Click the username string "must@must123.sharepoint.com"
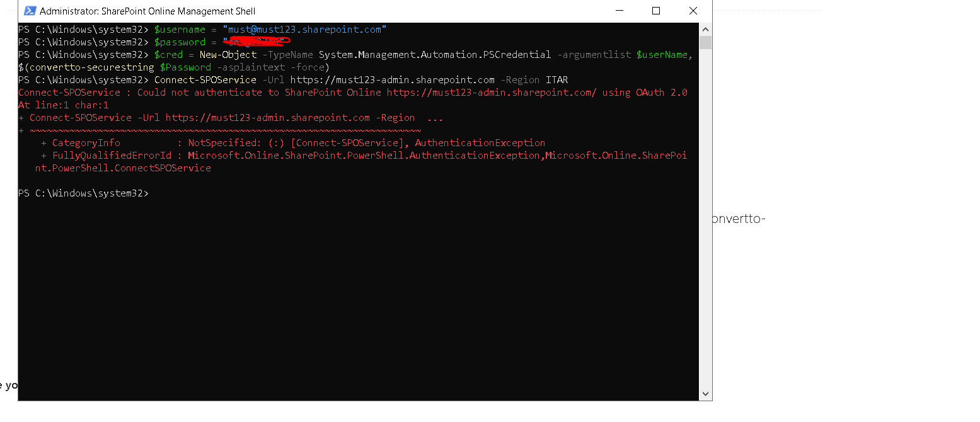 point(304,30)
